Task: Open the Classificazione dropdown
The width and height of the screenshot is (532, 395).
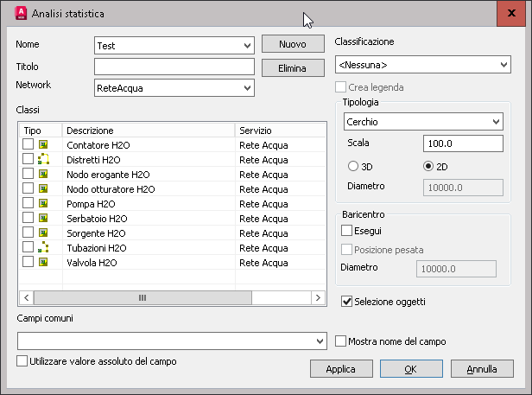Action: click(x=422, y=65)
